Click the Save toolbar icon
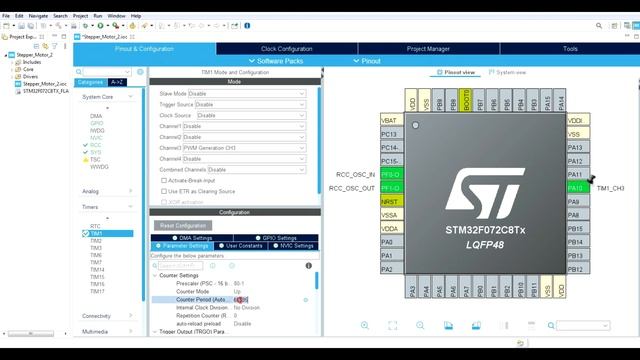This screenshot has width=640, height=360. coord(22,26)
